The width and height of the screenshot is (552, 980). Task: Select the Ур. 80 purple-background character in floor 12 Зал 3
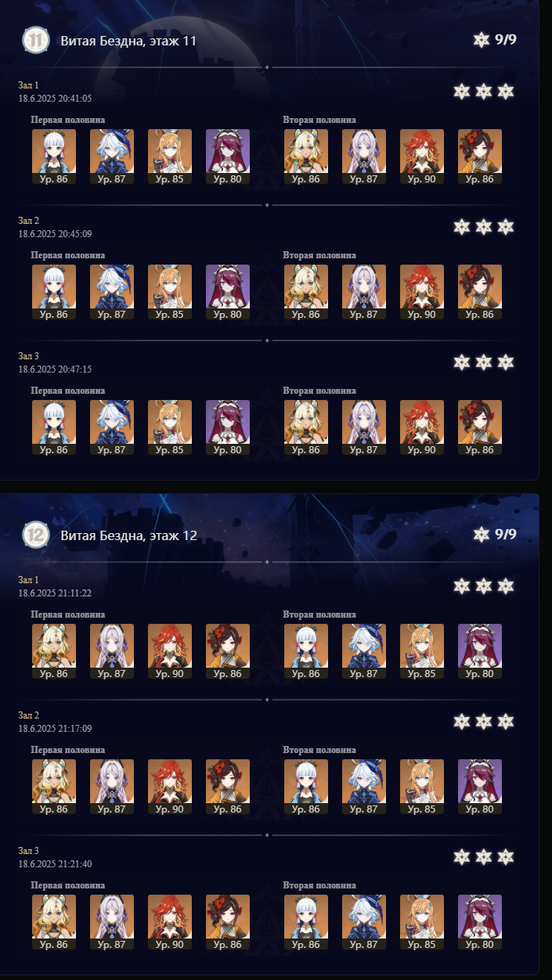(480, 922)
